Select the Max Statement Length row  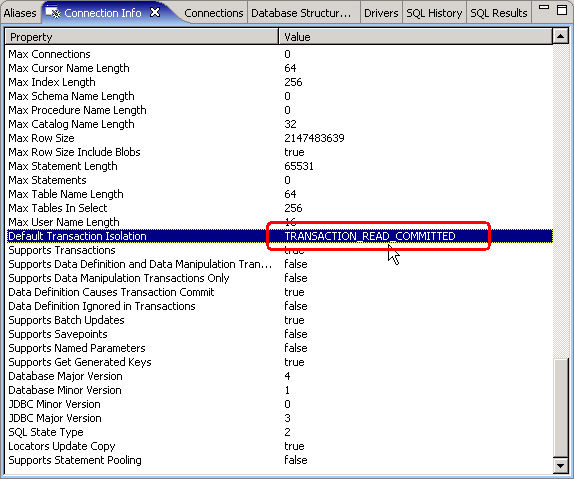click(x=280, y=166)
